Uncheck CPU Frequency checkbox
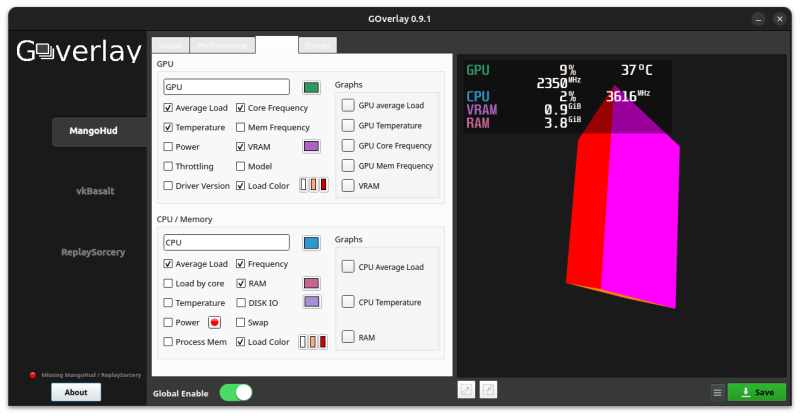Viewport: 800px width, 416px height. click(x=240, y=264)
